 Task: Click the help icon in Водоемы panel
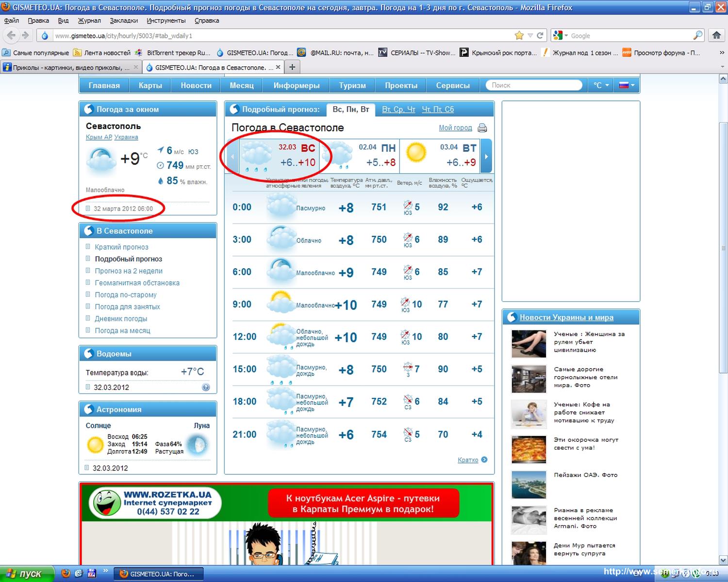tap(206, 387)
